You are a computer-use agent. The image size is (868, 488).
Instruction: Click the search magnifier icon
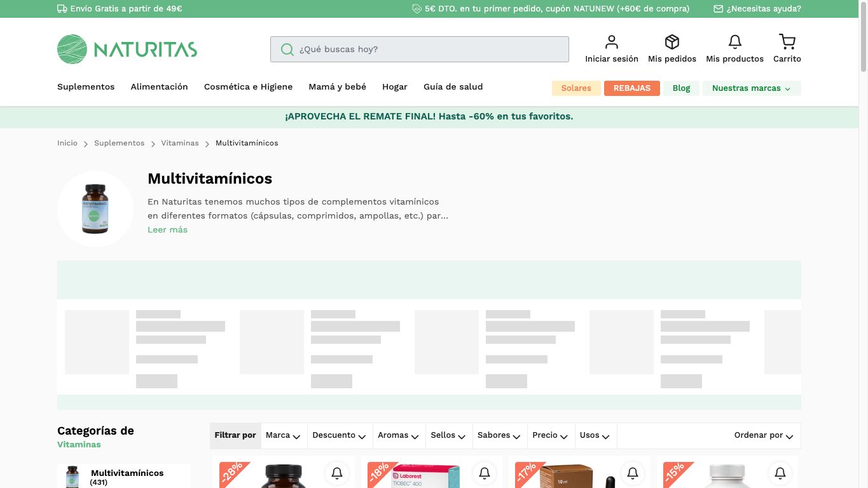click(287, 50)
